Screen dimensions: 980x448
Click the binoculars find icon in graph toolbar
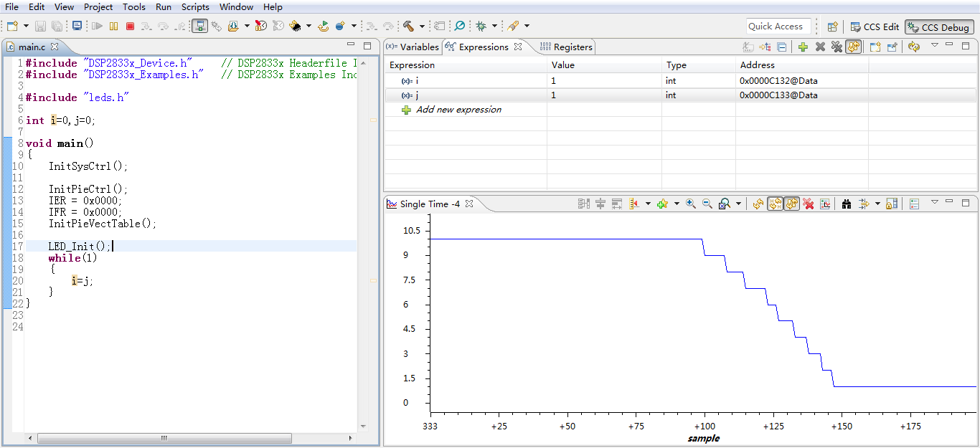tap(846, 204)
